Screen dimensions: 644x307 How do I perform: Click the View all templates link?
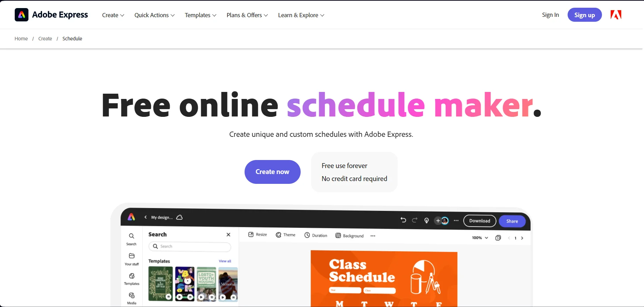(x=225, y=261)
